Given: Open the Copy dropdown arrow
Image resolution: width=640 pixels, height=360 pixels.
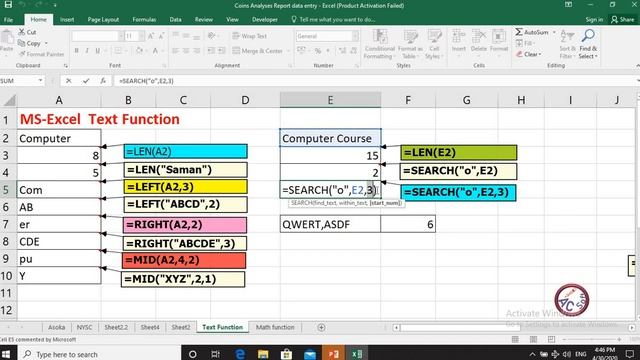Looking at the screenshot, I should tap(46, 43).
